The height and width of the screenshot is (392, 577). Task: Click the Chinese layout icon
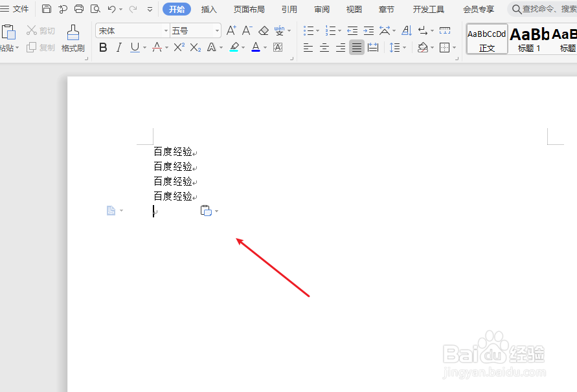pyautogui.click(x=385, y=30)
